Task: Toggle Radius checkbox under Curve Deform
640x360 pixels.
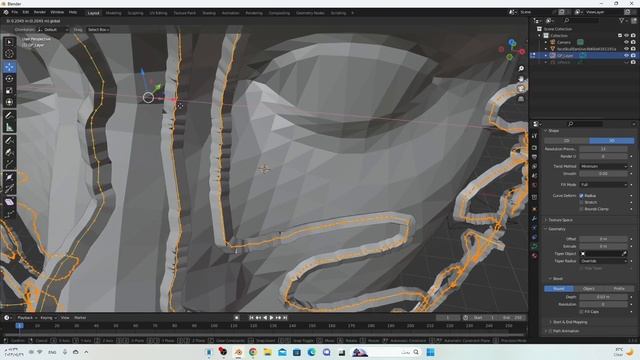Action: tap(582, 196)
